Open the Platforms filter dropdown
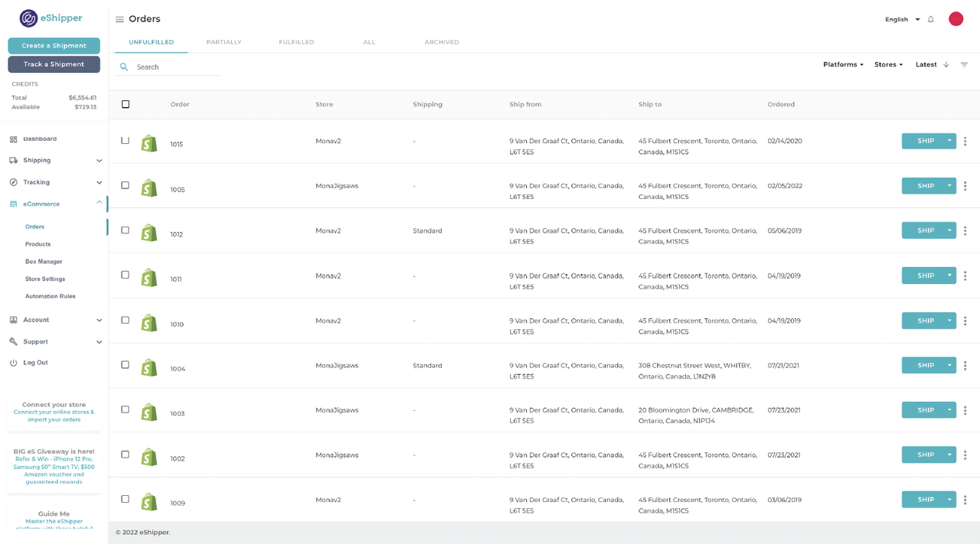Viewport: 980px width, 551px height. pos(843,65)
